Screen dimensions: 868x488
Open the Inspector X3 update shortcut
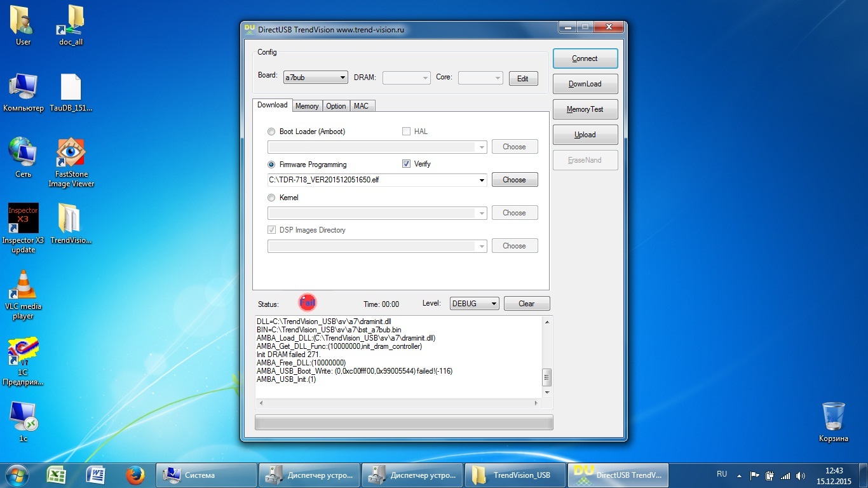tap(23, 220)
